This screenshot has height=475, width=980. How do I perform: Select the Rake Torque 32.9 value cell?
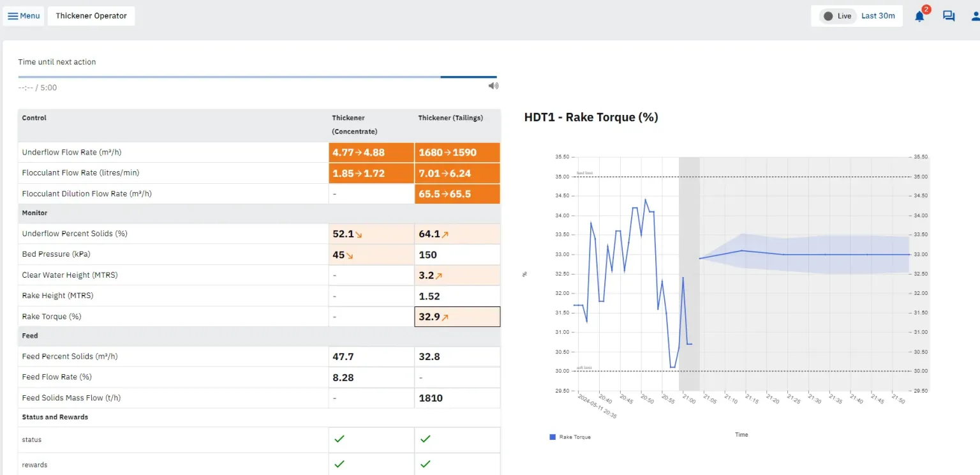[457, 317]
